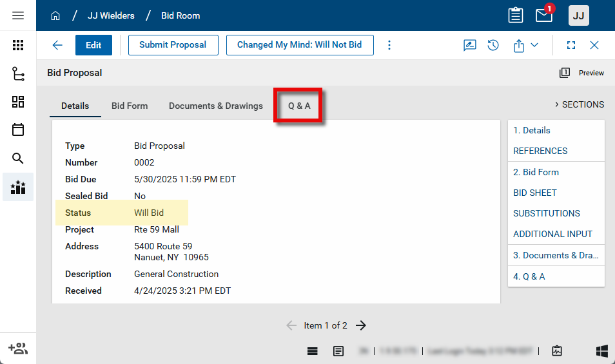This screenshot has height=364, width=615.
Task: Switch to the Bid Form tab
Action: click(x=130, y=106)
